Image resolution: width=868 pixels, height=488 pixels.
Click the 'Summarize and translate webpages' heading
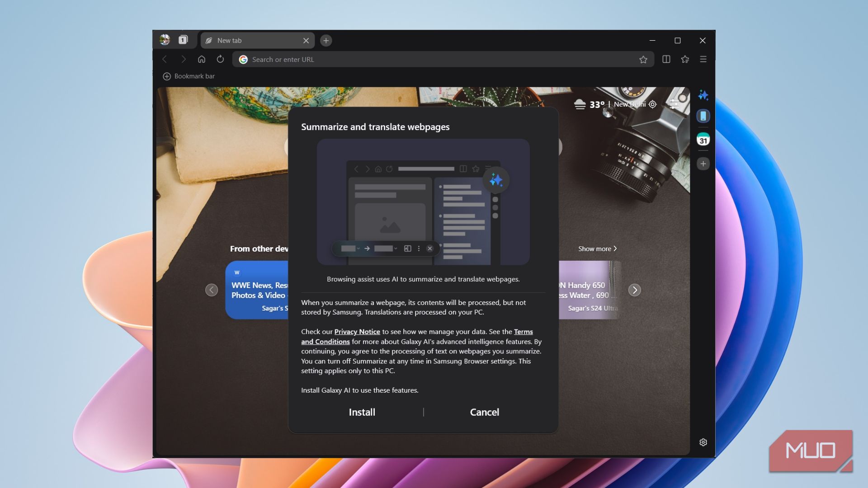375,127
